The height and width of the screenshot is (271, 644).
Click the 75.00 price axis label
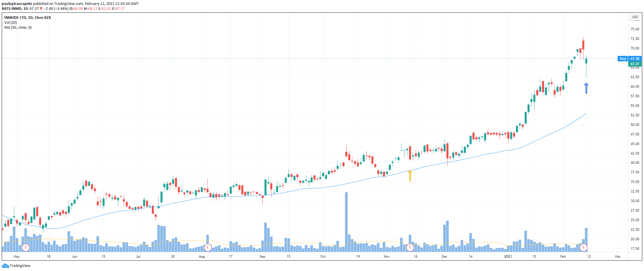[x=635, y=29]
